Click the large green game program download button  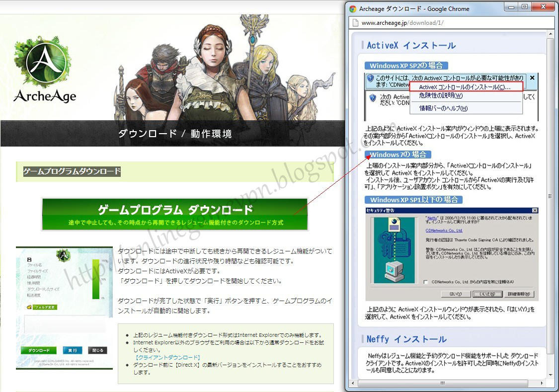click(x=175, y=214)
